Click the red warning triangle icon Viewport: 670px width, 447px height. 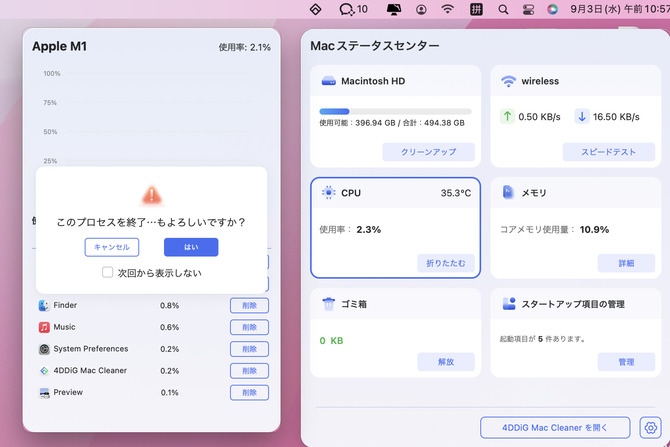(152, 195)
